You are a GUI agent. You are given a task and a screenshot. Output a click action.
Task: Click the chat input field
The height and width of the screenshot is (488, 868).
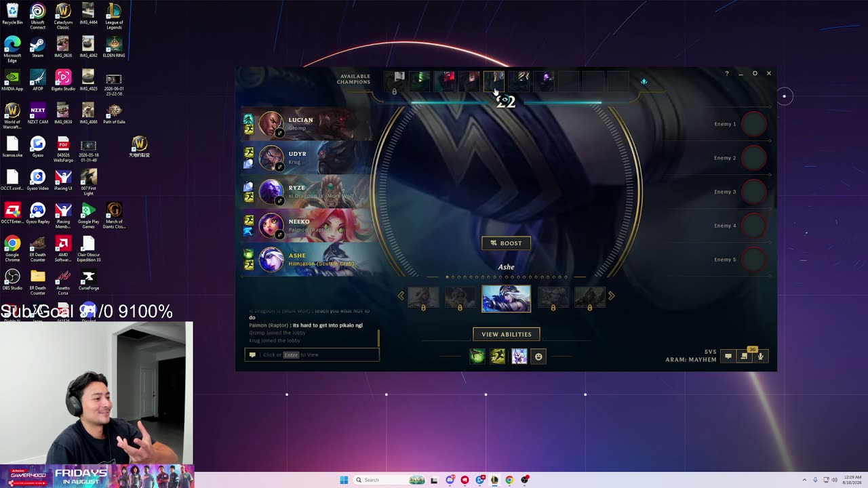click(x=312, y=354)
